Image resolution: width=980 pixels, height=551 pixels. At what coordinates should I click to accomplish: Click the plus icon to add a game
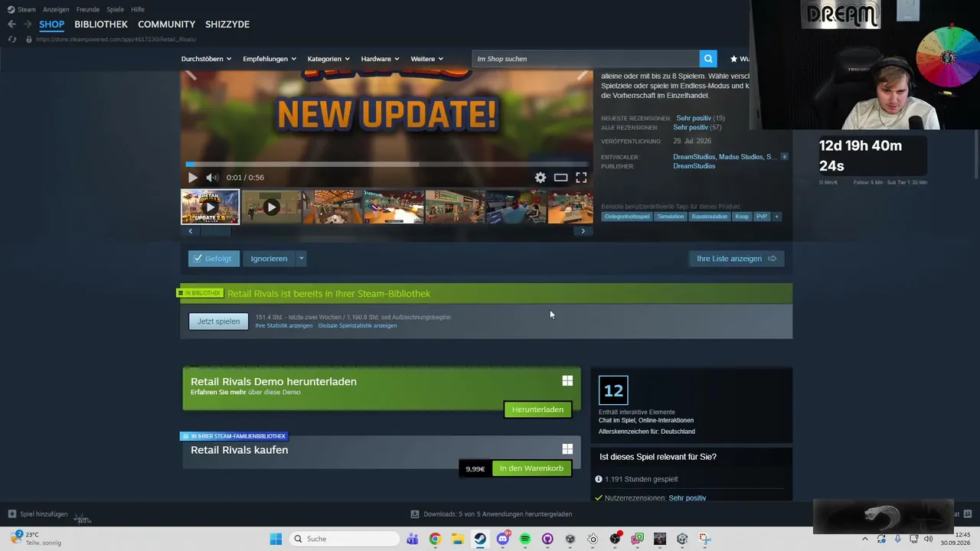[x=11, y=514]
